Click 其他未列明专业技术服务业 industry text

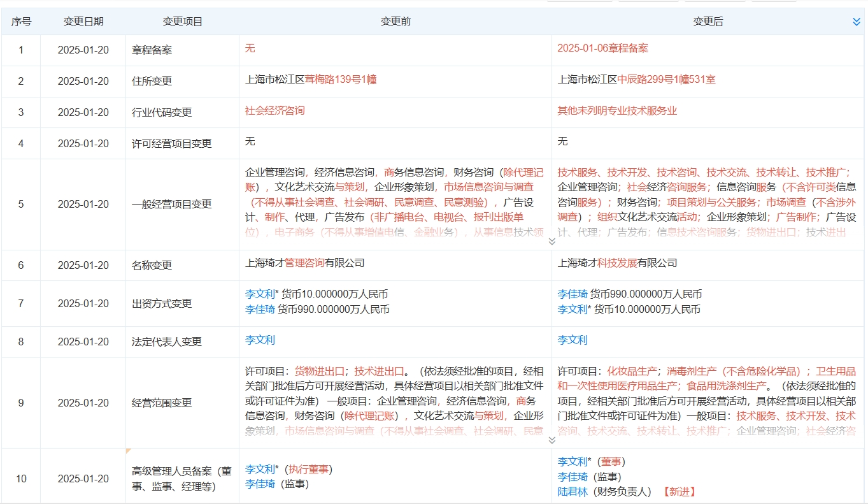point(617,111)
